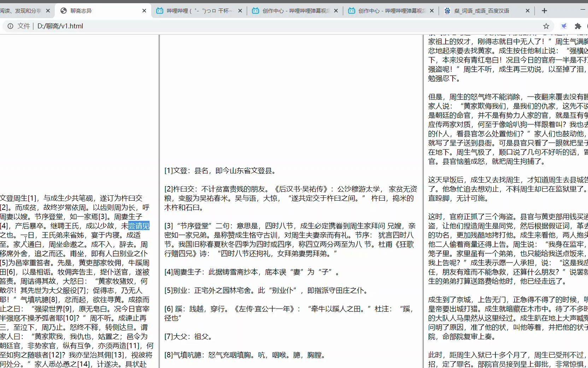Click right column line starting 此时，距周生入狱
This screenshot has width=588, height=368.
(x=508, y=355)
